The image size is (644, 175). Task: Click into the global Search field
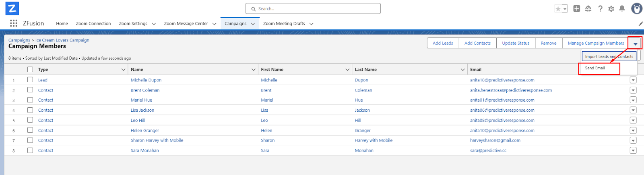[x=313, y=8]
